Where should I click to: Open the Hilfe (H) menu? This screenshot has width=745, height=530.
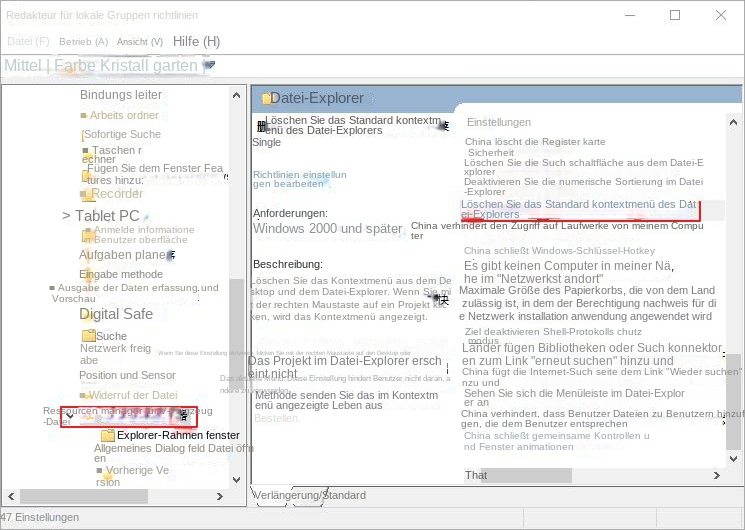pos(196,41)
